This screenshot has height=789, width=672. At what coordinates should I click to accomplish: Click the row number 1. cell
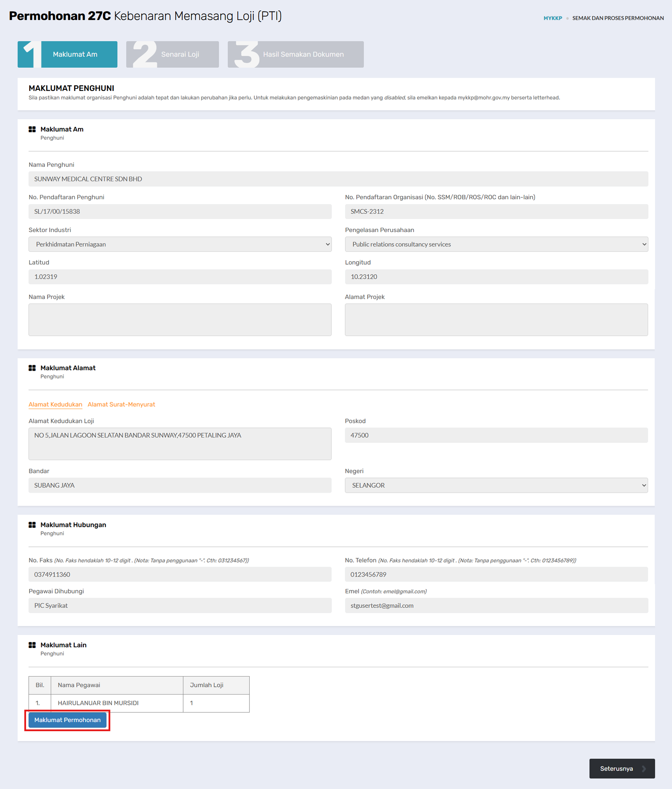pyautogui.click(x=40, y=703)
